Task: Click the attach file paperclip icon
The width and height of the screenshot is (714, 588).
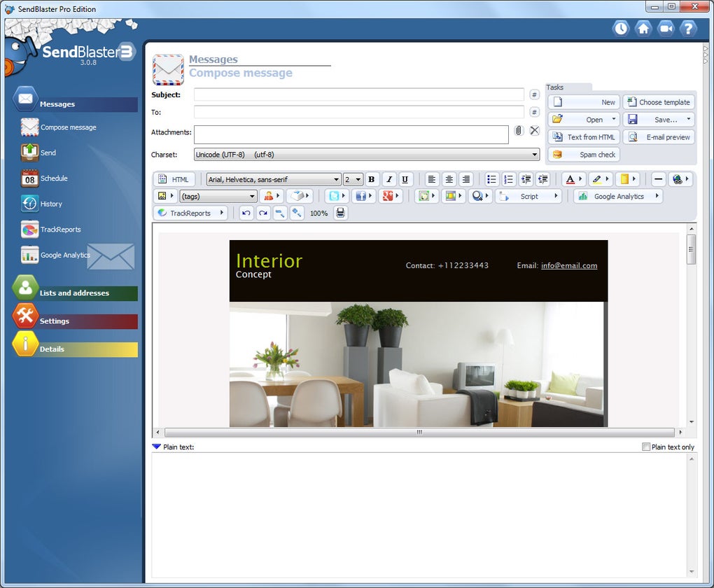Action: point(518,131)
